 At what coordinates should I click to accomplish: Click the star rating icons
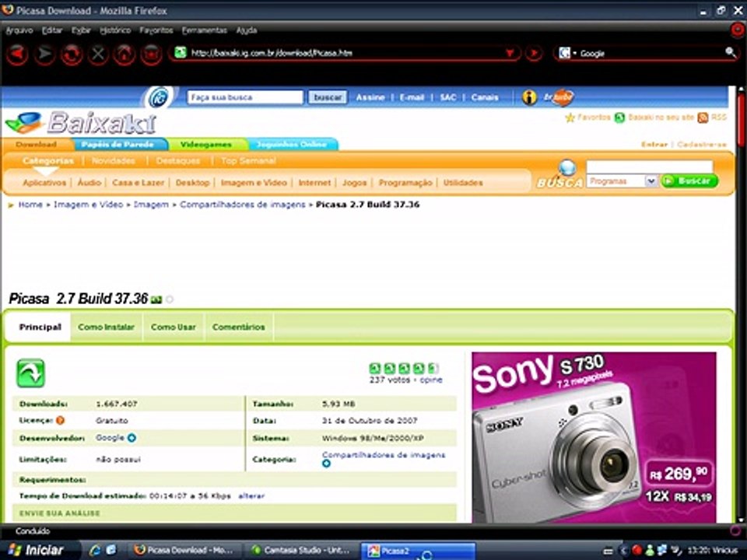[x=404, y=368]
